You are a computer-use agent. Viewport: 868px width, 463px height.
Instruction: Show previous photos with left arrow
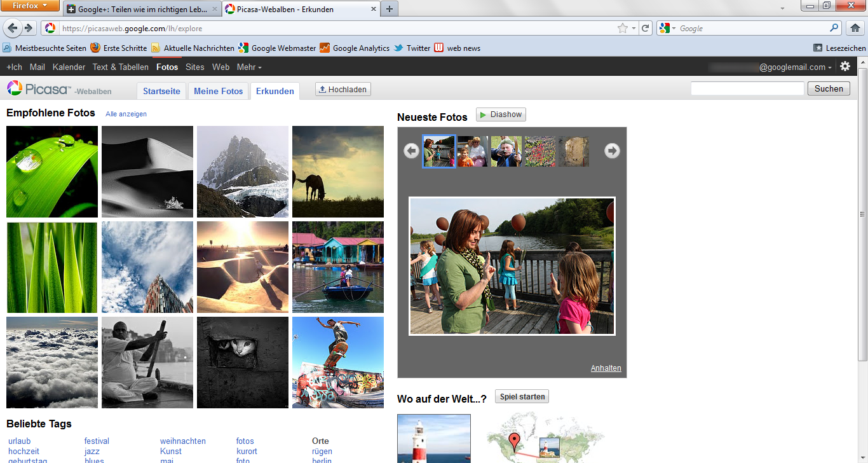[x=411, y=151]
